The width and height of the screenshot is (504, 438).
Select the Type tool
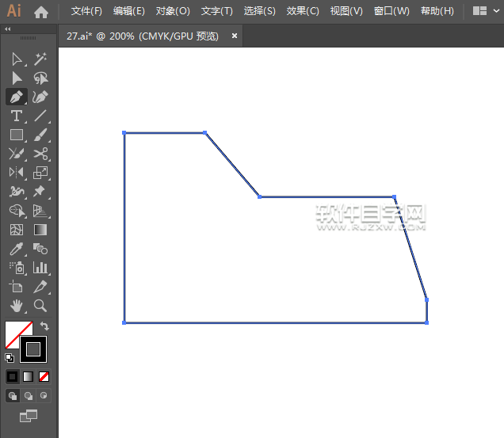17,116
